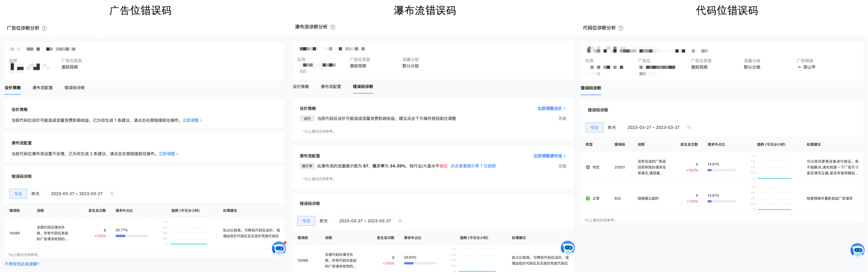The width and height of the screenshot is (868, 273).
Task: Click help icon beside 广告位诊断分析 title
Action: pos(45,28)
